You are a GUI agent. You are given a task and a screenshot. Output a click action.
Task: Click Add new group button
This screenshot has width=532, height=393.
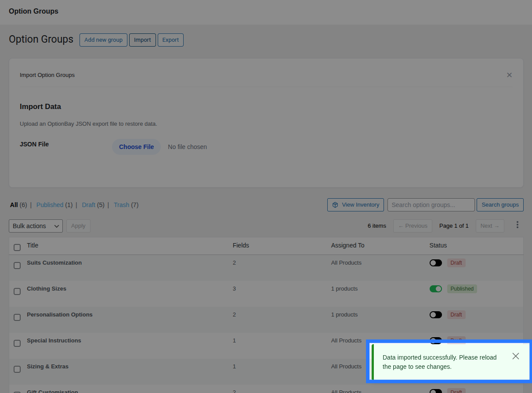103,40
